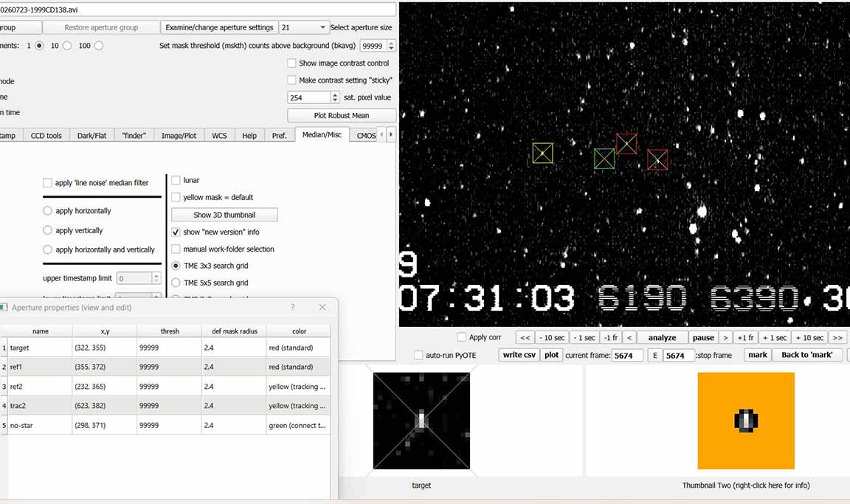Uncheck show "new version" info
This screenshot has width=850, height=504.
click(x=176, y=232)
